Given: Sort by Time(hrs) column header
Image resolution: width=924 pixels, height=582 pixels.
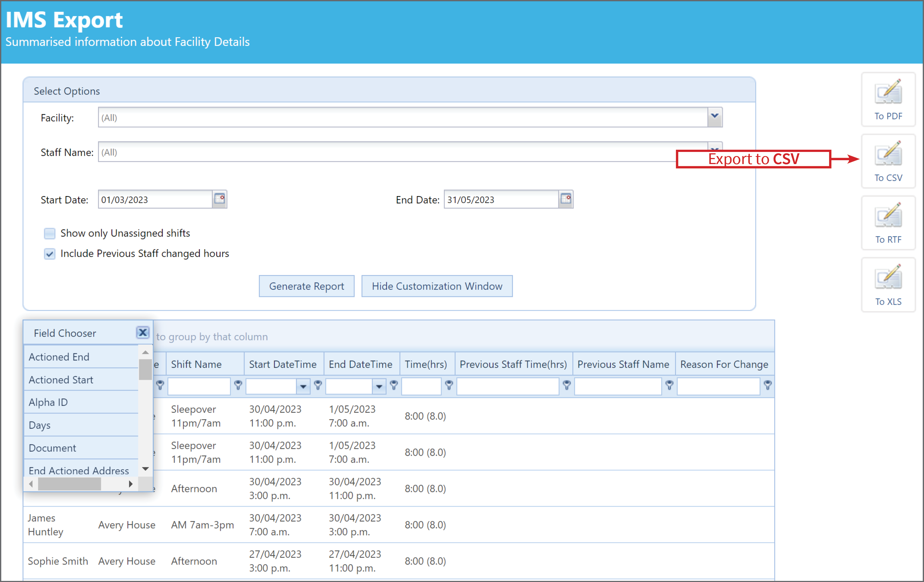Looking at the screenshot, I should (427, 364).
